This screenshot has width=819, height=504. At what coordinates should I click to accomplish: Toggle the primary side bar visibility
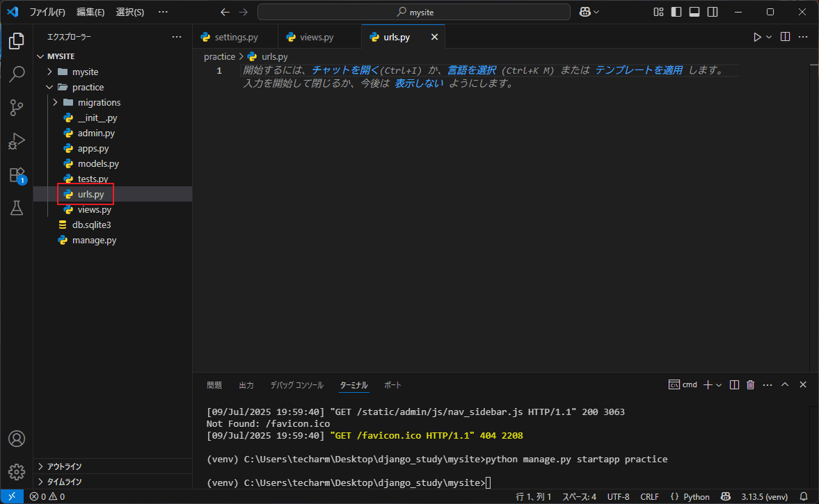point(676,12)
